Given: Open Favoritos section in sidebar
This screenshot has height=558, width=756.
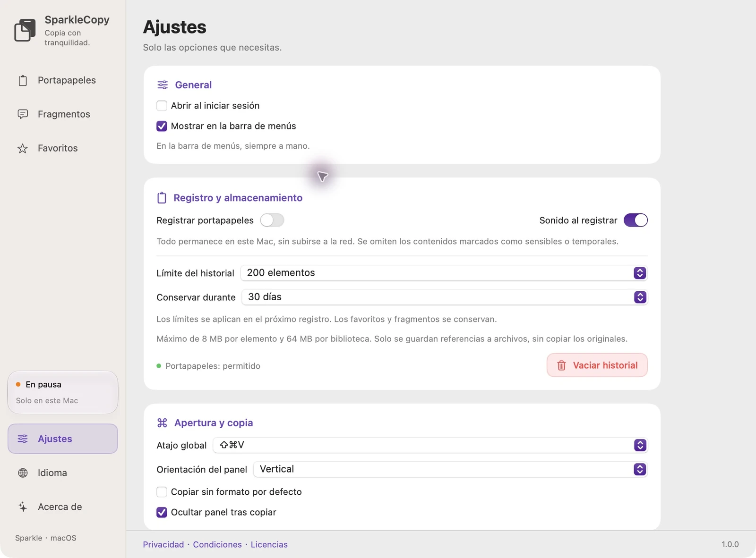Looking at the screenshot, I should pyautogui.click(x=63, y=148).
